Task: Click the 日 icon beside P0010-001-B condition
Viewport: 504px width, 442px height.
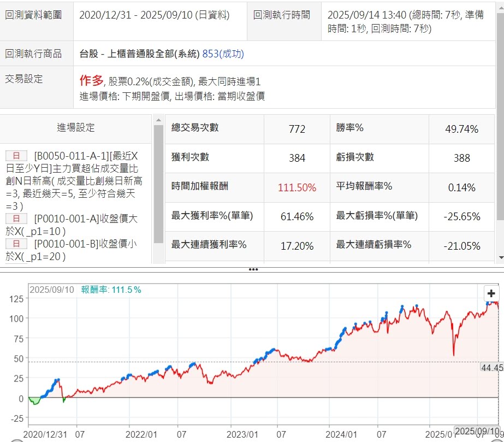Action: (16, 244)
